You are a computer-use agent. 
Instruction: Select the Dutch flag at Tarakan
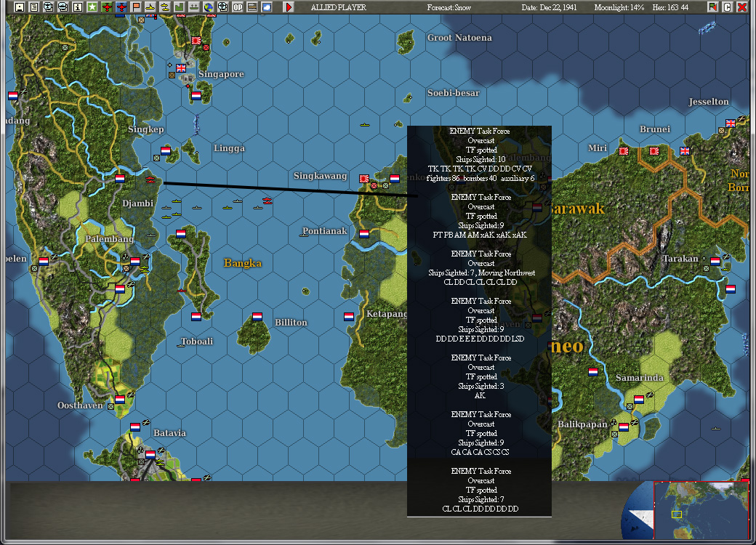tap(715, 262)
